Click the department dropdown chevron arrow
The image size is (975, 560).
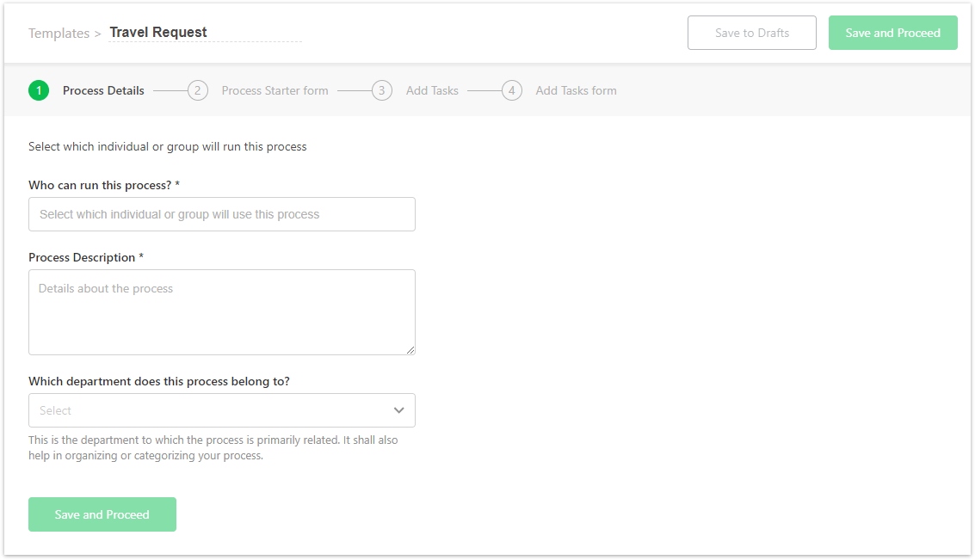click(398, 410)
